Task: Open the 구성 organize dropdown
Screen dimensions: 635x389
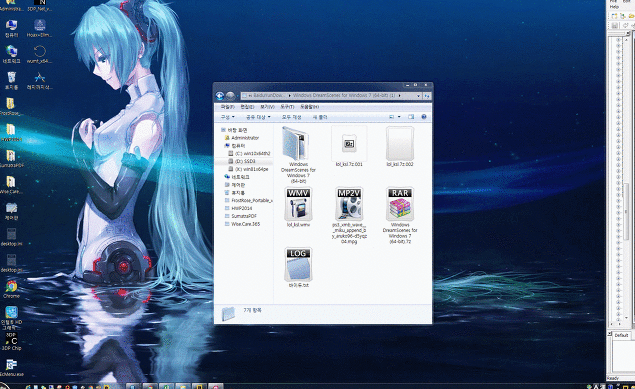Action: (228, 117)
